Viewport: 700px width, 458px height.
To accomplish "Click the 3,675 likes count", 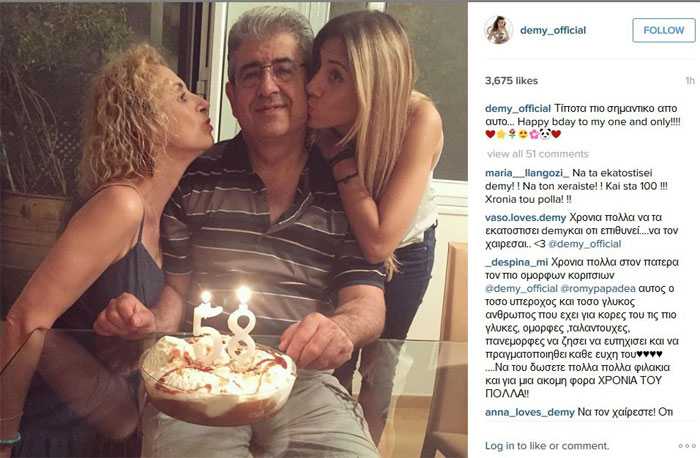I will (511, 81).
